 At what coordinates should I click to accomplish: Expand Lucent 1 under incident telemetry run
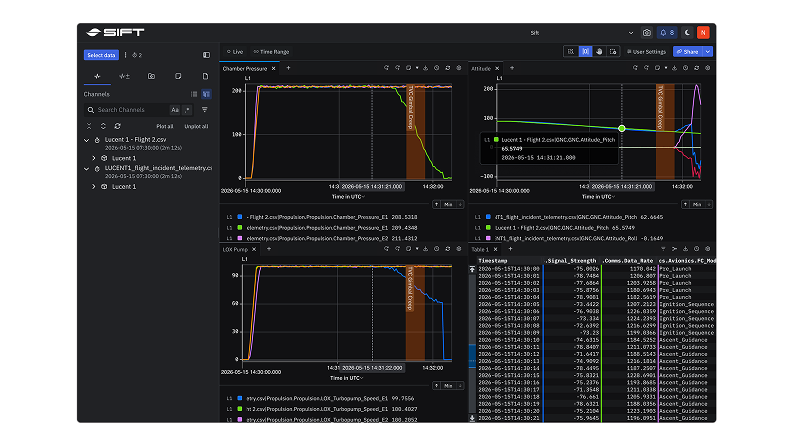[94, 187]
